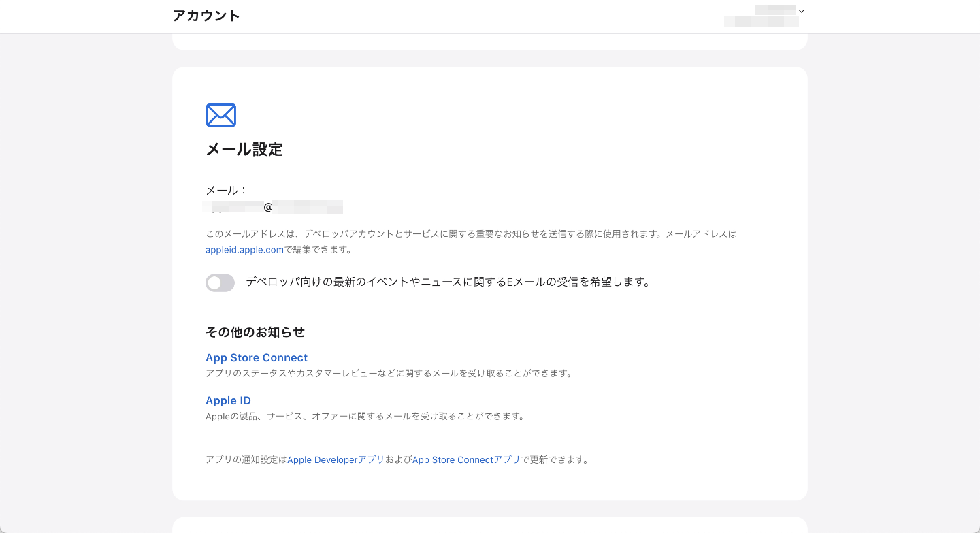Click the blue envelope mail icon

click(x=220, y=115)
